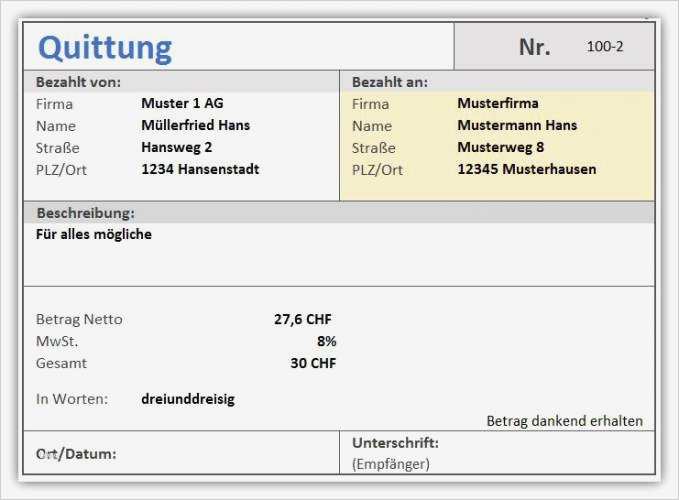Click the Name label under Bezahlt an

(x=372, y=126)
